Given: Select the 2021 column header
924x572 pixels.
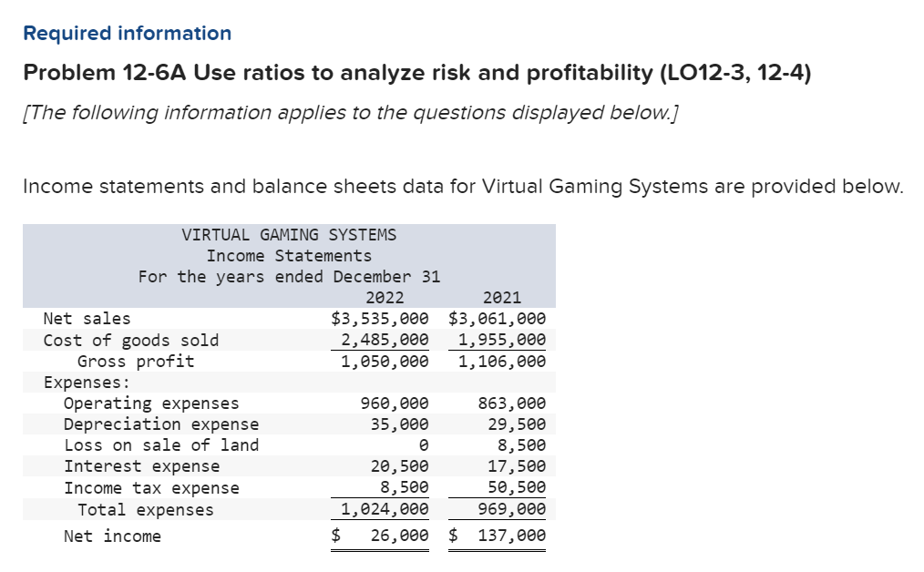Looking at the screenshot, I should (x=502, y=298).
